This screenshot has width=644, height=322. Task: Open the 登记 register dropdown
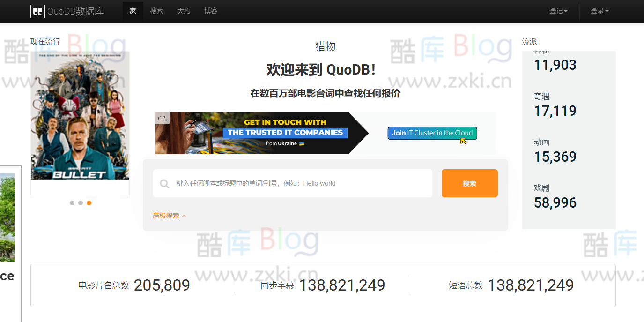pos(558,11)
